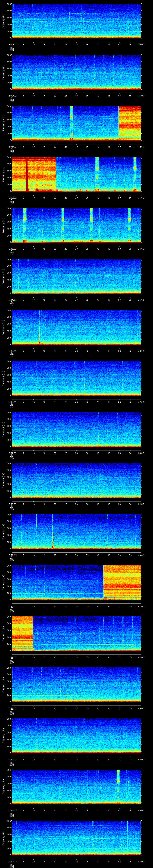Screen dimensions: 153x868
Task: Select the spectrogram panel starting at 5:33:00
Action: click(x=76, y=225)
